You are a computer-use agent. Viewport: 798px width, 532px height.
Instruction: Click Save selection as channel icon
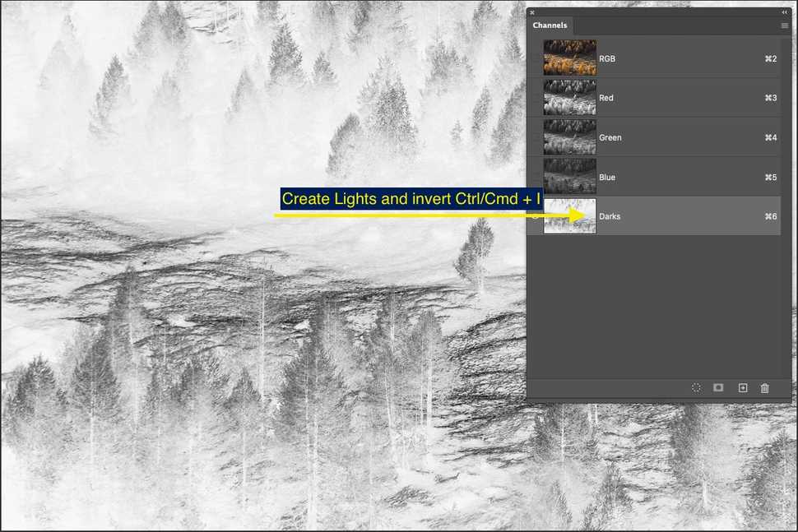718,388
